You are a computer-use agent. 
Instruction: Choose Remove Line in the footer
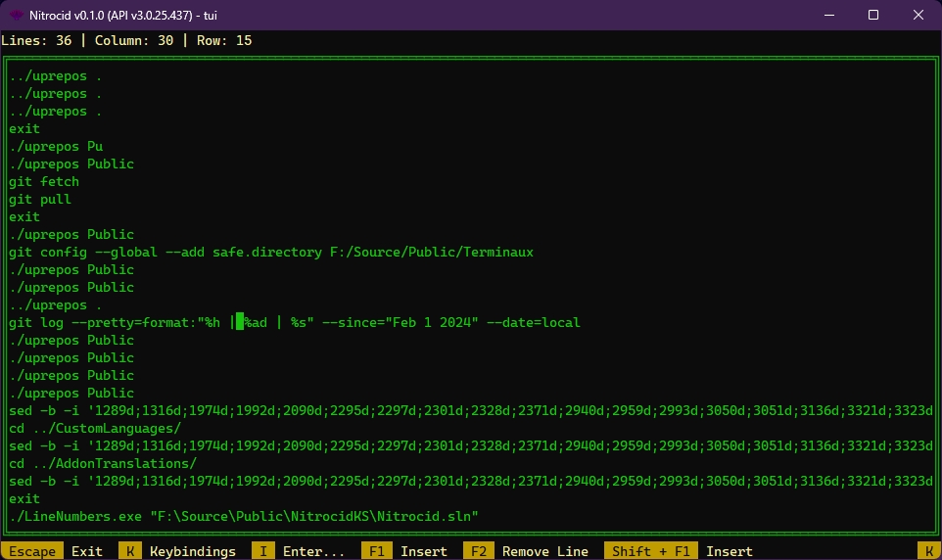[x=545, y=551]
